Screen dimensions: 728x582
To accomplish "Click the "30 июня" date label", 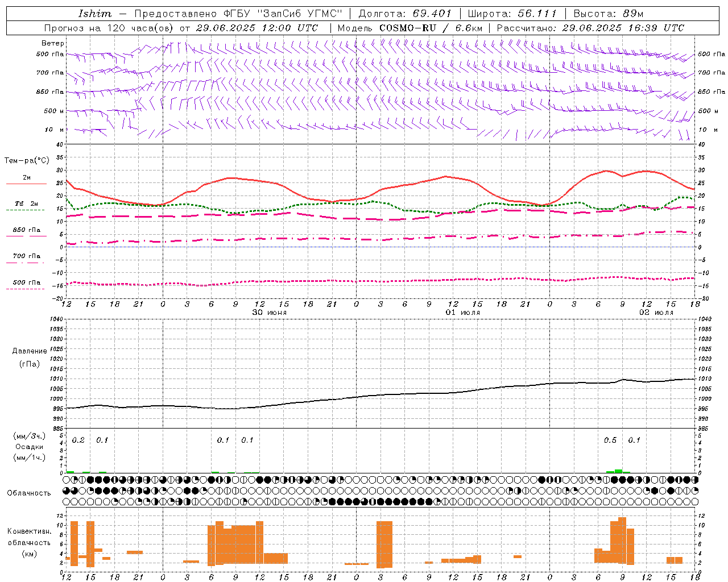I will click(270, 313).
